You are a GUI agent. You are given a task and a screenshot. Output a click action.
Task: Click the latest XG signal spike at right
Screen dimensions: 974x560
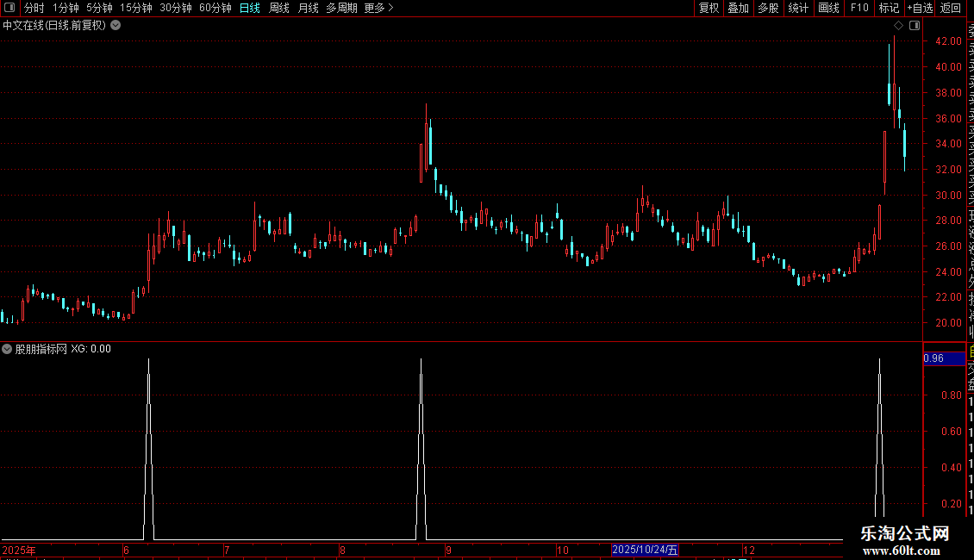point(879,438)
